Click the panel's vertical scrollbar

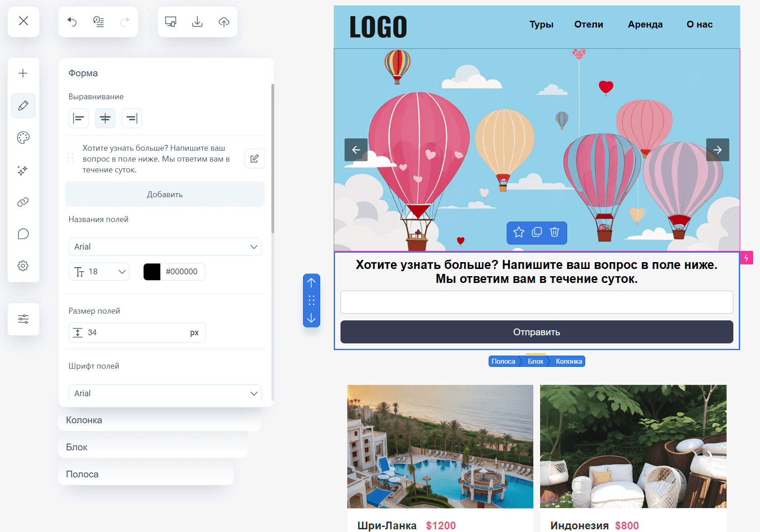coord(272,158)
